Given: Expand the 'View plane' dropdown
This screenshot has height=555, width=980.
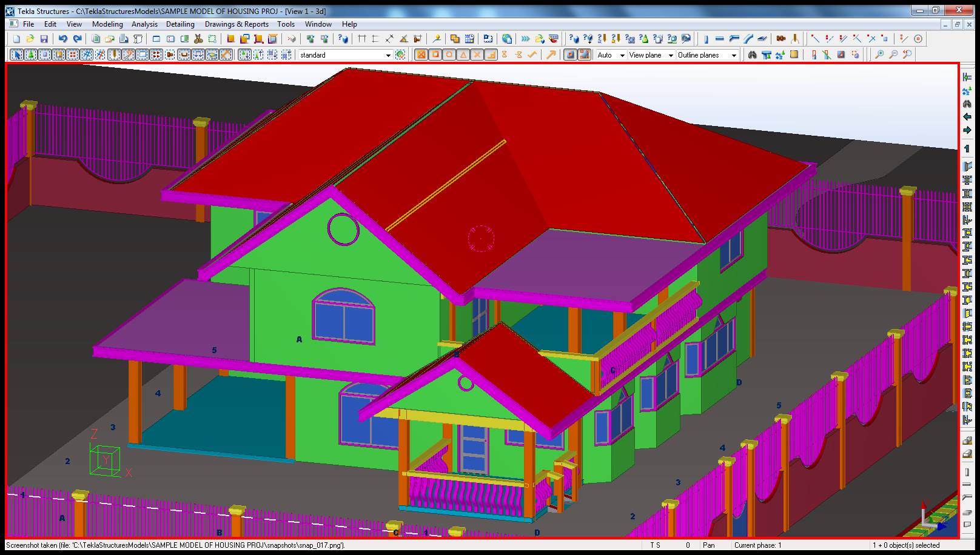Looking at the screenshot, I should (671, 55).
